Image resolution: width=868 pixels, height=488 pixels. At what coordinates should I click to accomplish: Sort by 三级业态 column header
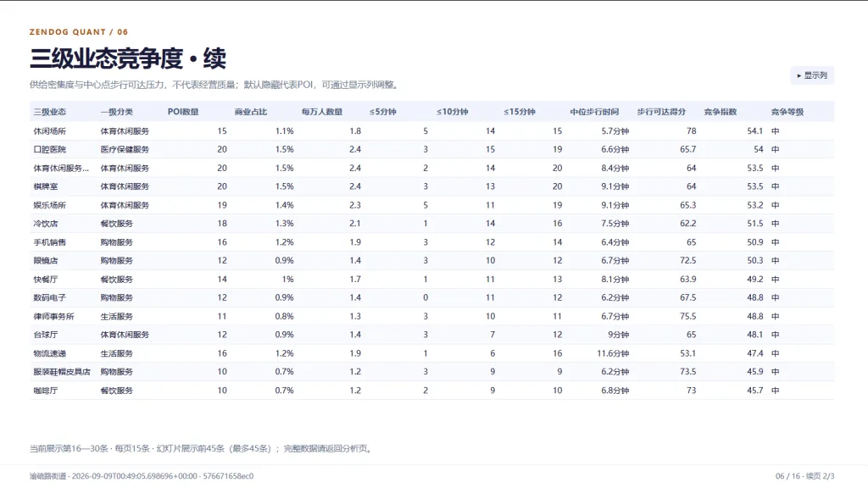coord(50,112)
